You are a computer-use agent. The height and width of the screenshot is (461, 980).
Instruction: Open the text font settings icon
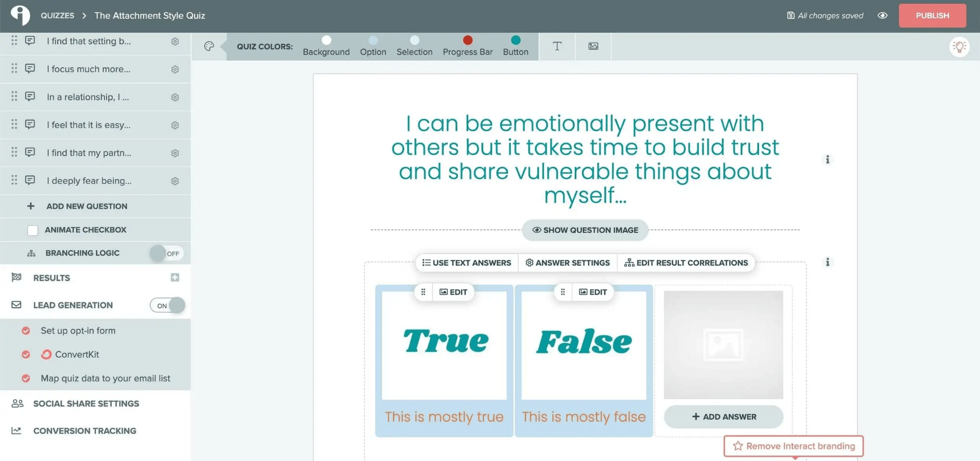(x=557, y=46)
